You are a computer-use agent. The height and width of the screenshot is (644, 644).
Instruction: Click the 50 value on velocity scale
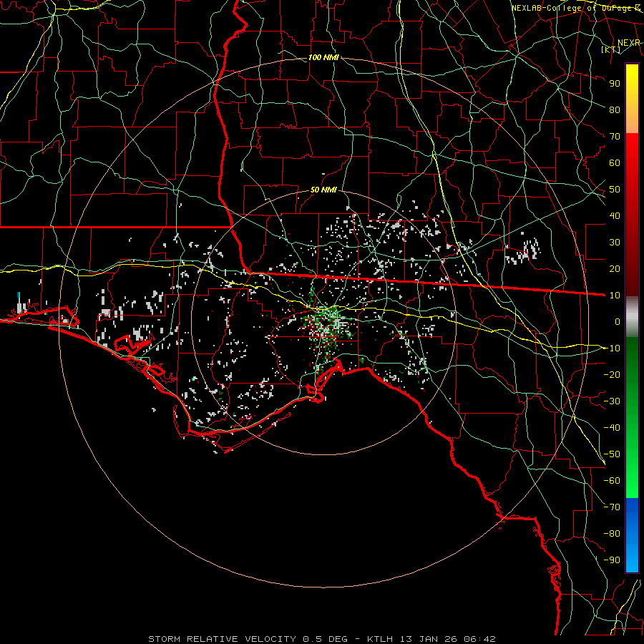point(615,190)
